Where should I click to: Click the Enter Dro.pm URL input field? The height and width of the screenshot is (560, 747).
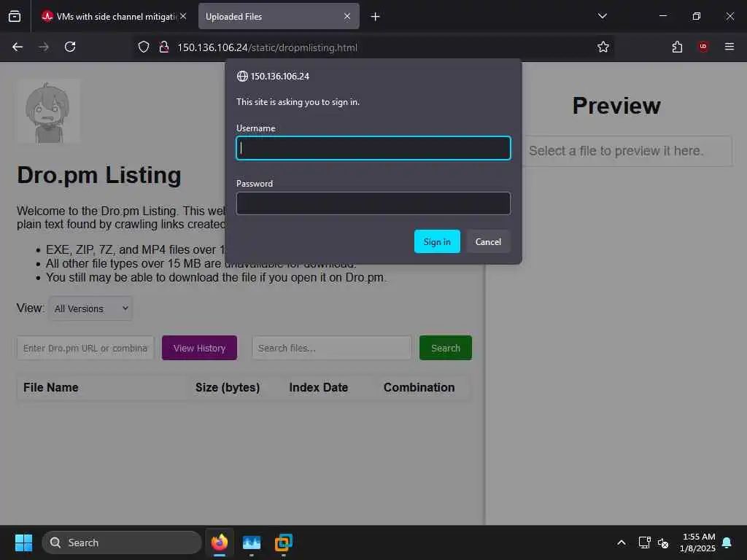(85, 348)
